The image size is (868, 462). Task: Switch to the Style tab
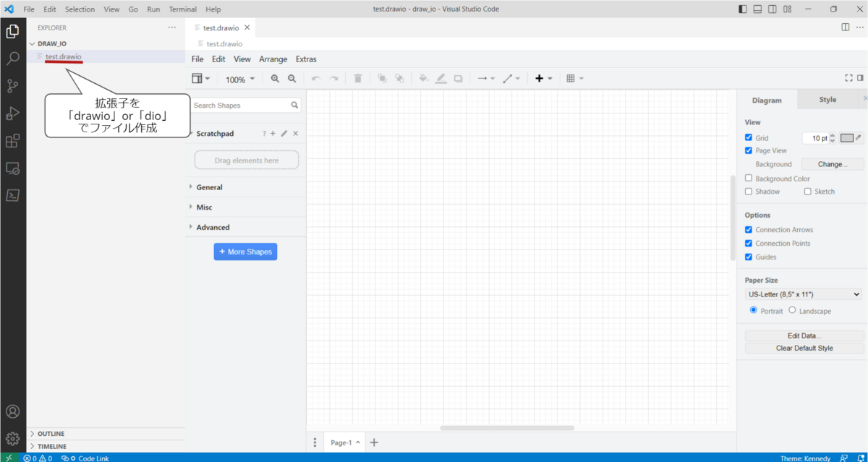(x=827, y=100)
